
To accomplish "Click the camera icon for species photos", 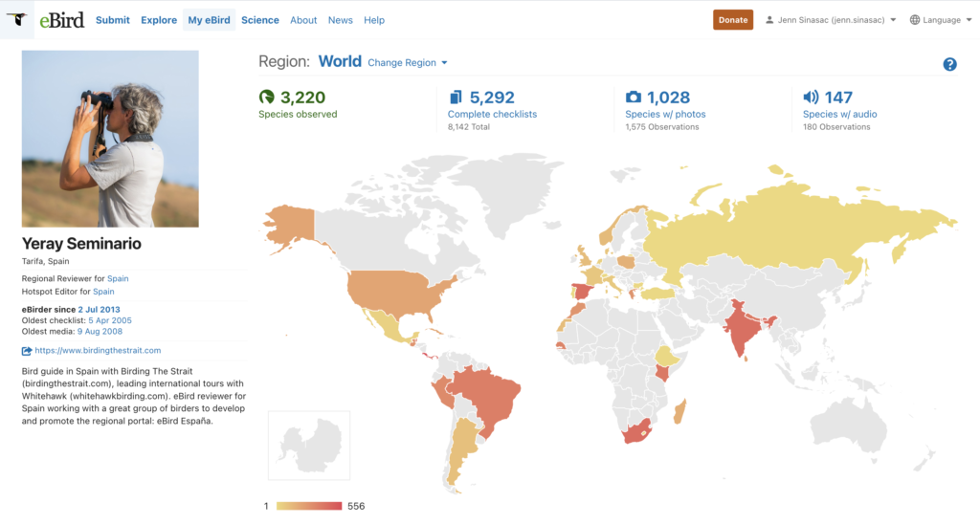I will (634, 97).
